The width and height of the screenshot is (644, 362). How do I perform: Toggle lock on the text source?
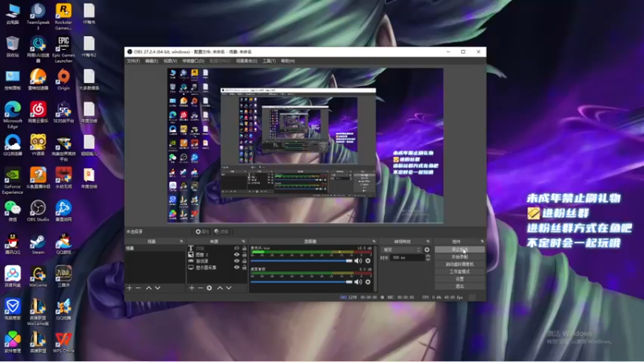coord(244,248)
